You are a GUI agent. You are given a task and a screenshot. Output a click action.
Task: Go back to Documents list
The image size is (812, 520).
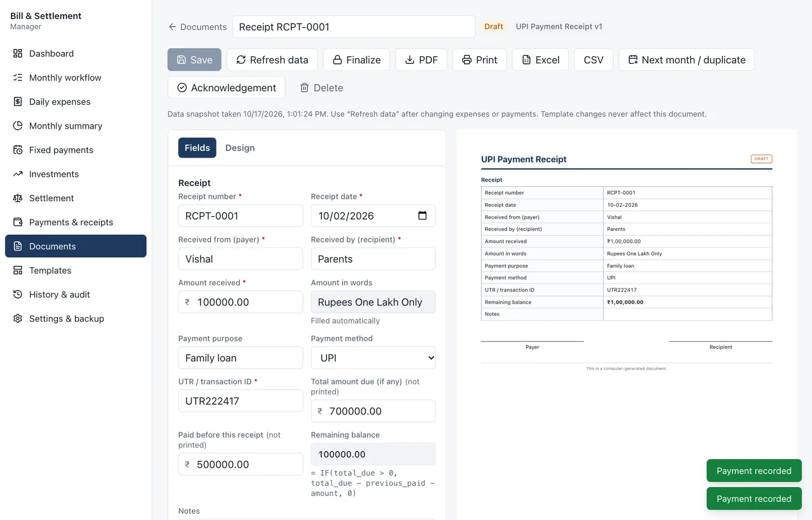(x=197, y=27)
